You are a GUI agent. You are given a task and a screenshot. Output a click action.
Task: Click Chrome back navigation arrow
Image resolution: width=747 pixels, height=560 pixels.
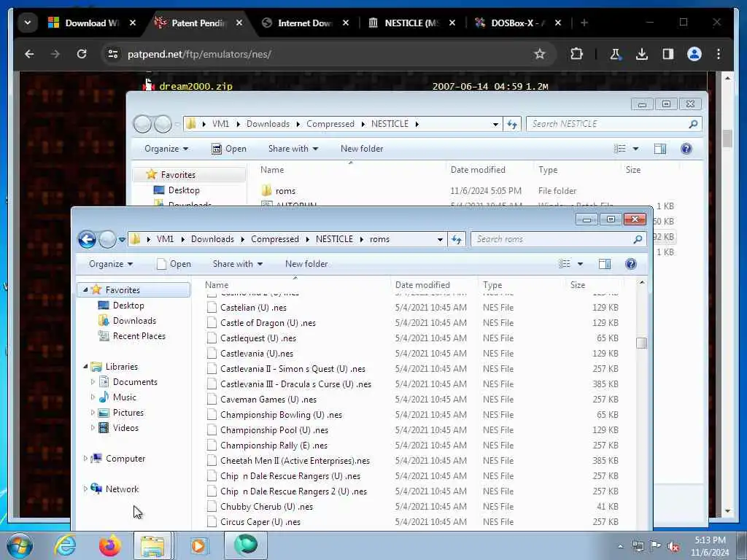[29, 54]
